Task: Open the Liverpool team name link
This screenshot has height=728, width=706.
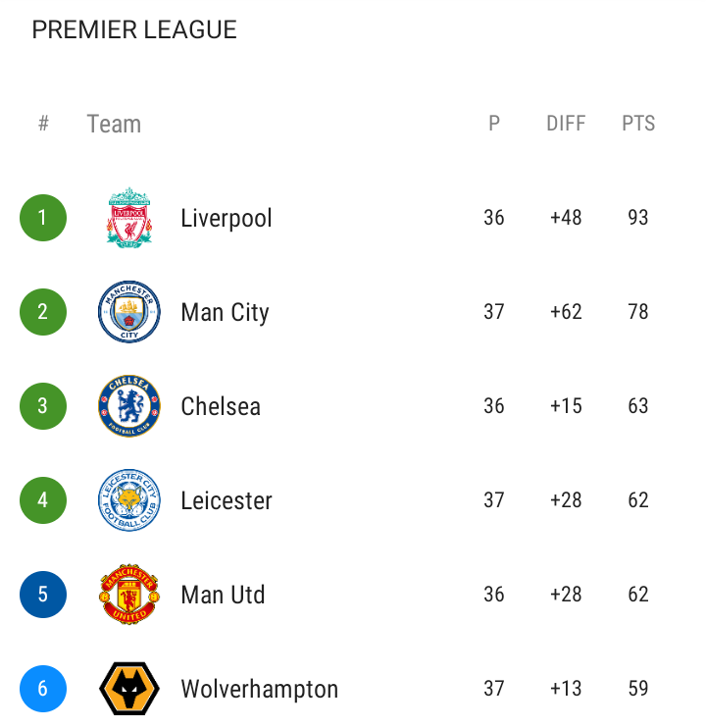Action: click(227, 218)
